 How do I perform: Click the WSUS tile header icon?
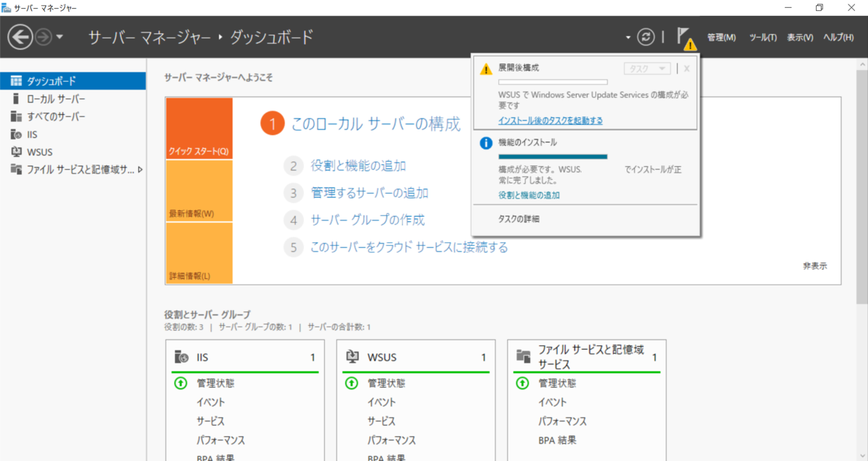(353, 357)
